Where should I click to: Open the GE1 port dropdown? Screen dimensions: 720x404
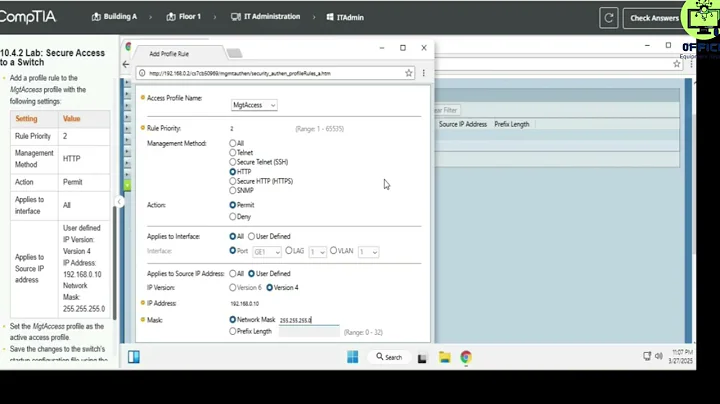click(x=267, y=252)
